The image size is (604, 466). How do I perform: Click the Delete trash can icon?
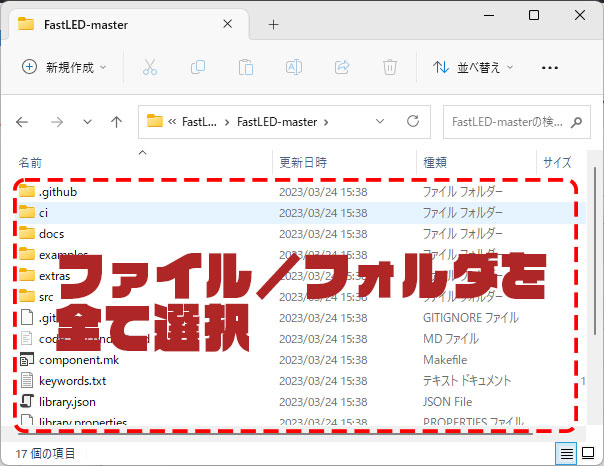[390, 67]
